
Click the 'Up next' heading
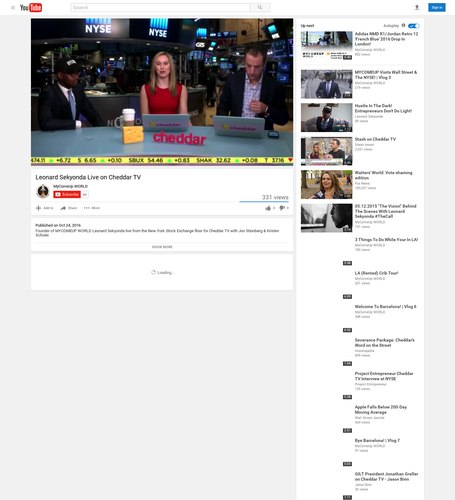pos(307,26)
